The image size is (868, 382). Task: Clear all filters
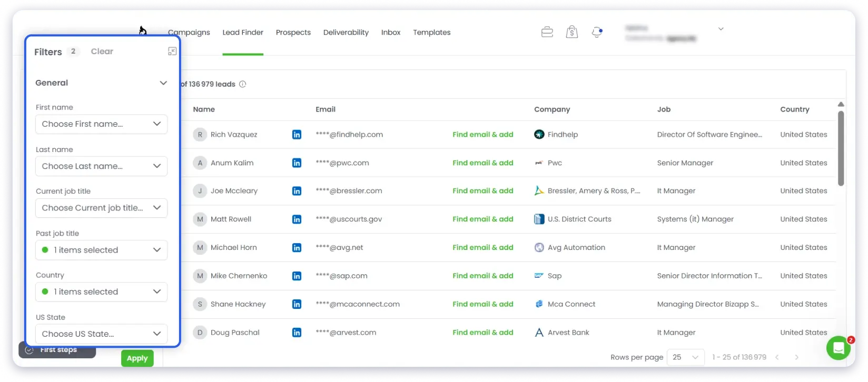(x=102, y=52)
